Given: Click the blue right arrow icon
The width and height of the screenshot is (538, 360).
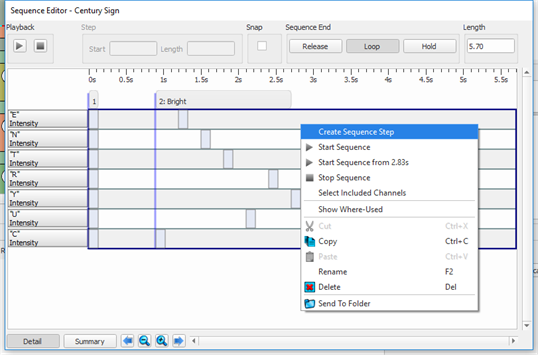Looking at the screenshot, I should point(179,341).
